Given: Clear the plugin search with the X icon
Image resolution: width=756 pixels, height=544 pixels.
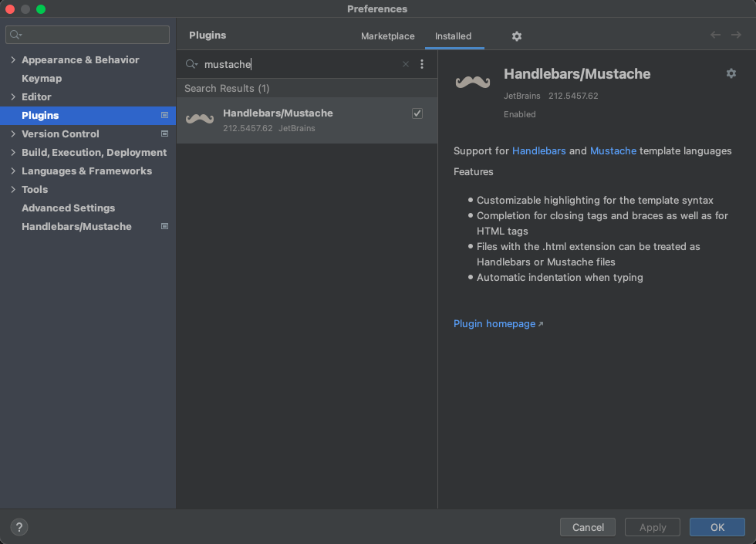Looking at the screenshot, I should click(x=406, y=64).
